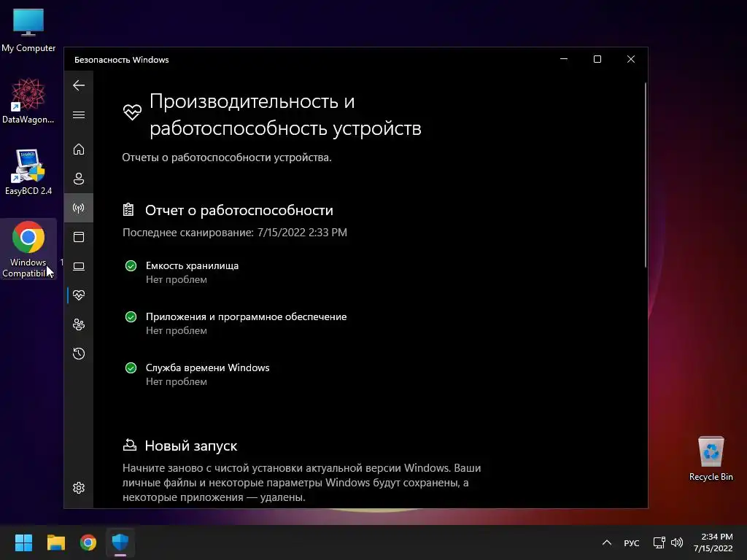
Task: Open Account protection person icon
Action: pyautogui.click(x=79, y=179)
